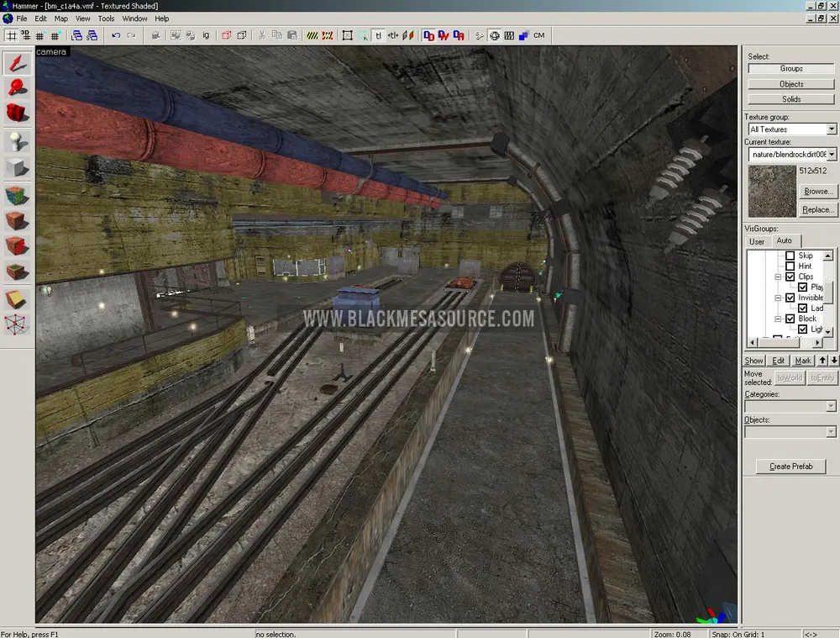Enable the Hint visgroup checkbox
Image resolution: width=840 pixels, height=638 pixels.
click(790, 266)
